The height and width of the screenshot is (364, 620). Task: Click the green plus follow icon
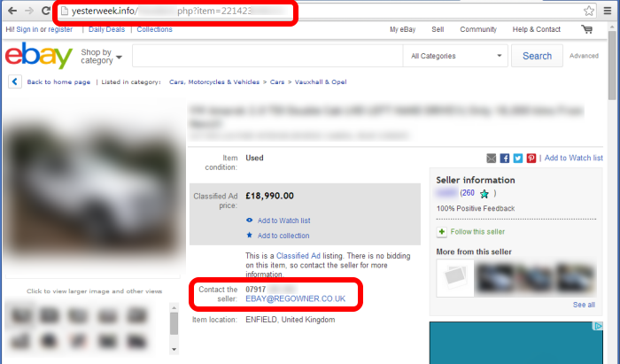pyautogui.click(x=442, y=232)
